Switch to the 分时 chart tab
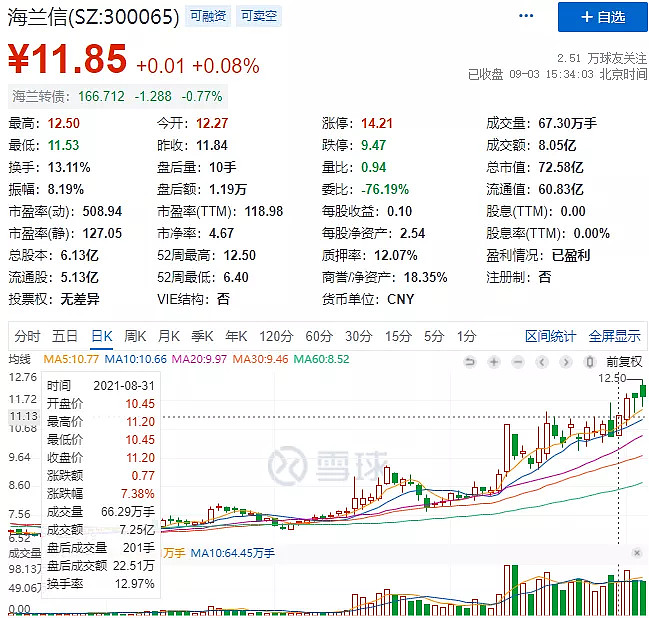 point(27,336)
